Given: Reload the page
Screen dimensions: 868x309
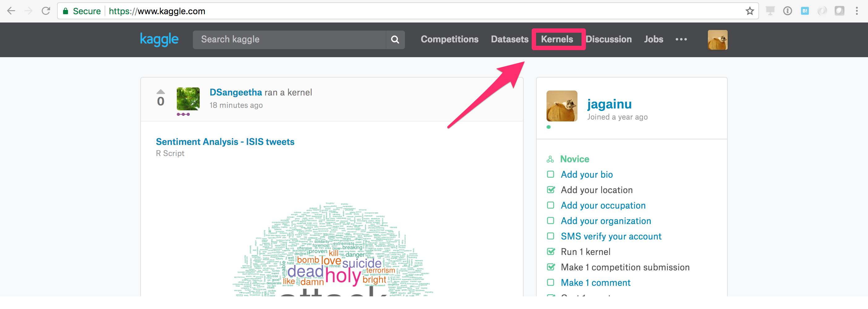Looking at the screenshot, I should point(46,11).
